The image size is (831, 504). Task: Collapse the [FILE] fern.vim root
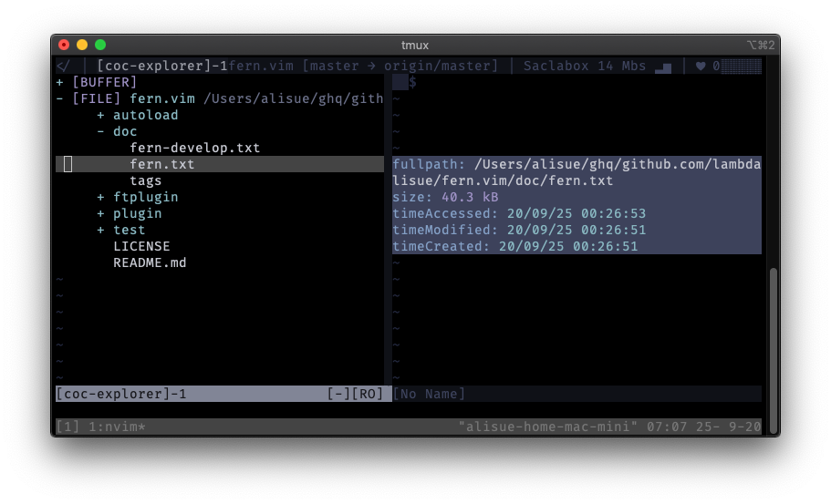(60, 99)
